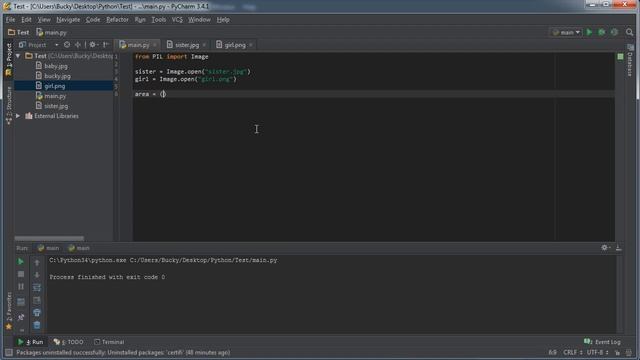Image resolution: width=640 pixels, height=360 pixels.
Task: Toggle the Database side tool window tab
Action: [630, 60]
